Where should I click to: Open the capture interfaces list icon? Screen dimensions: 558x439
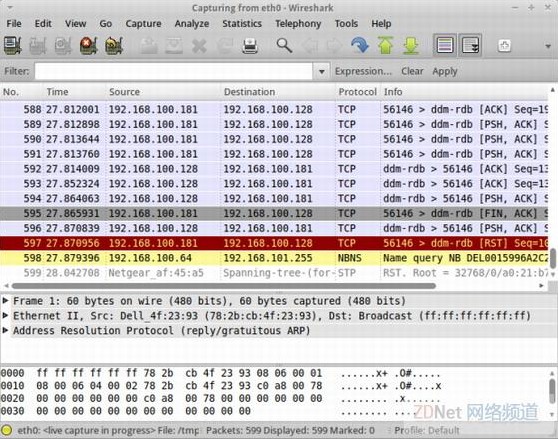pos(13,46)
